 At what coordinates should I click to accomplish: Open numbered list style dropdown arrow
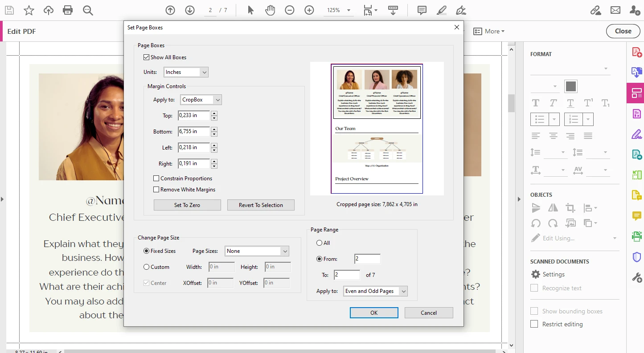coord(588,119)
